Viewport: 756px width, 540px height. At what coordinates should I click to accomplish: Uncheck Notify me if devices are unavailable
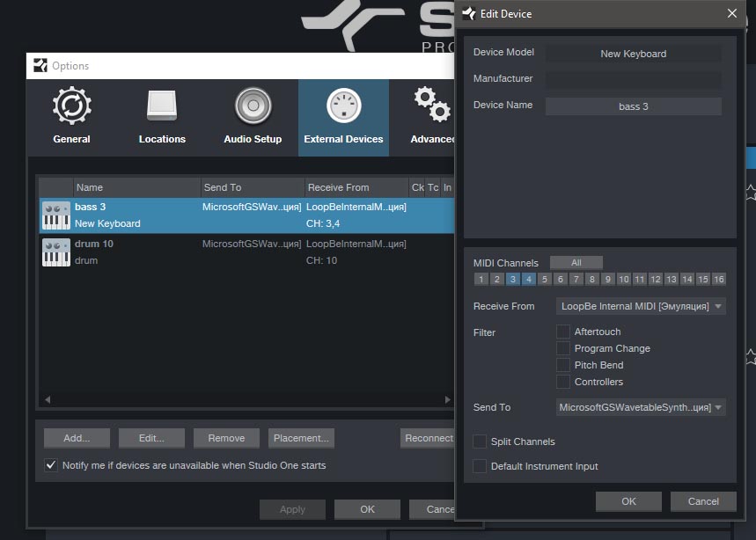(51, 465)
